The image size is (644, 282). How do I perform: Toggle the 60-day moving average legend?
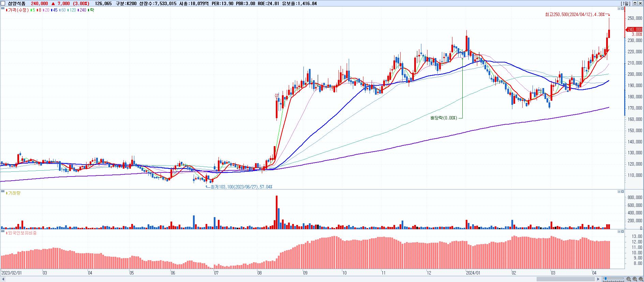[63, 10]
